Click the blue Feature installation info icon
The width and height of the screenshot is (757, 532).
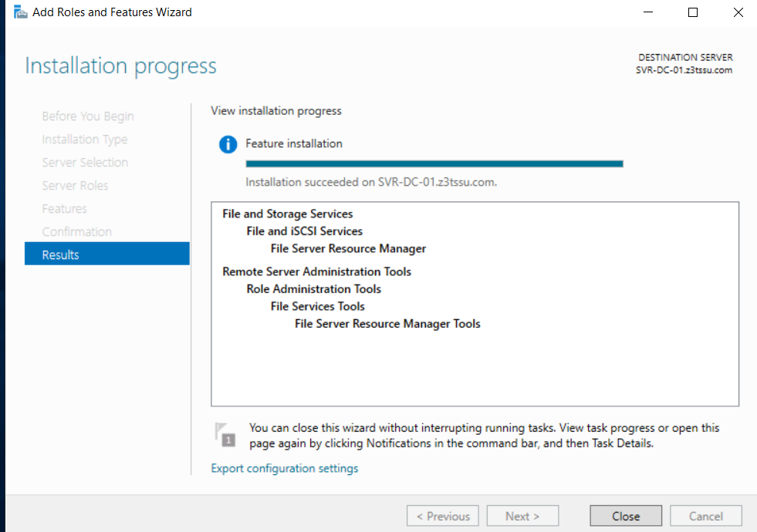(x=228, y=145)
